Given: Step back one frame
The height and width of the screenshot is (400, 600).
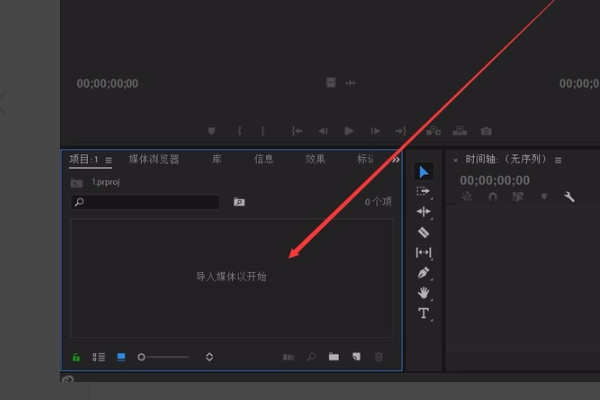Looking at the screenshot, I should [x=323, y=131].
